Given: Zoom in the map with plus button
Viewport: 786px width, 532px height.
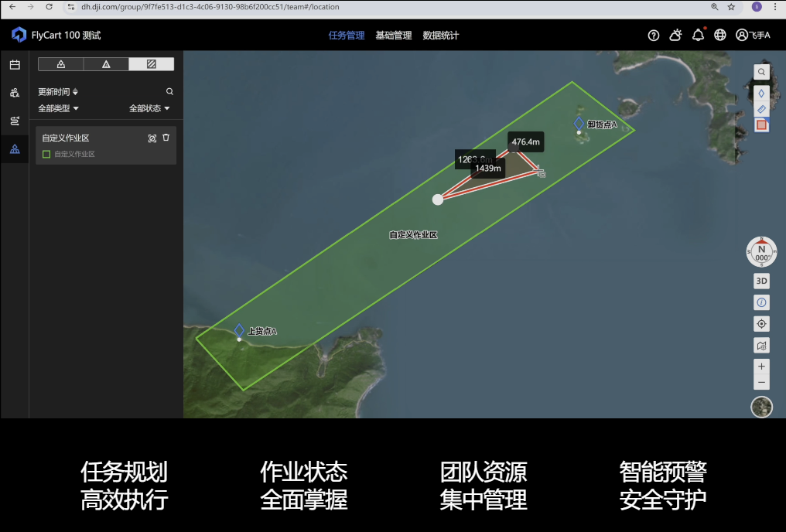Looking at the screenshot, I should point(761,367).
